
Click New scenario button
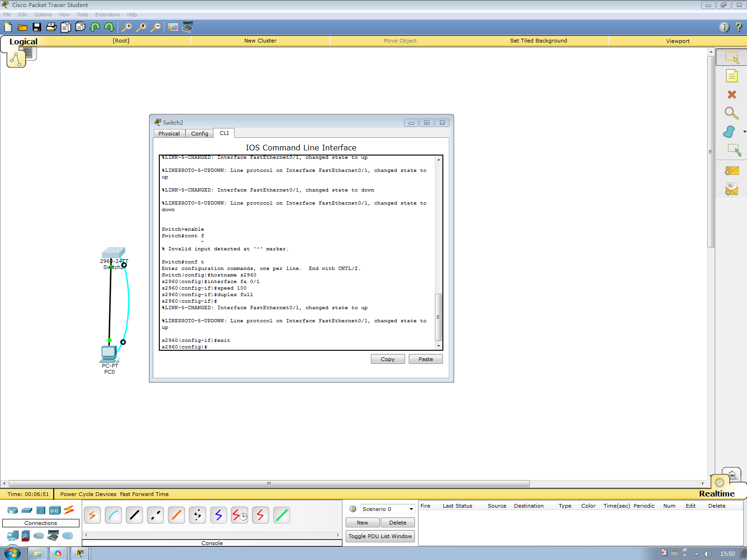click(x=363, y=523)
